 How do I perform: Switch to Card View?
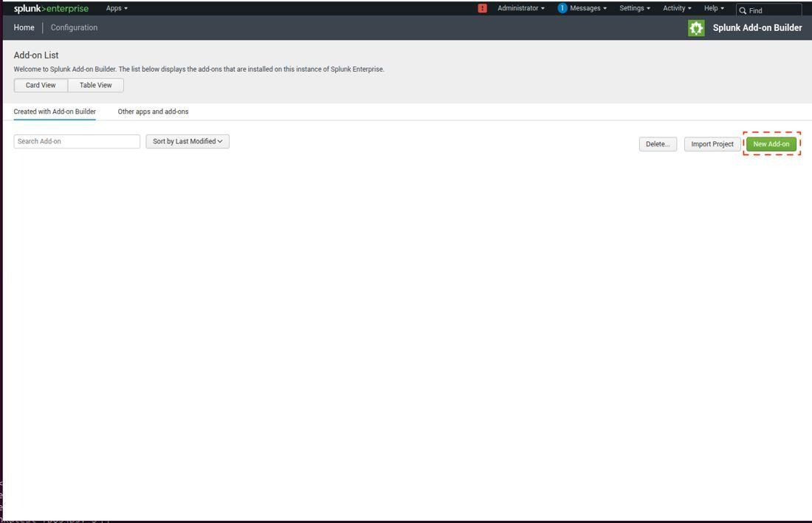point(41,85)
